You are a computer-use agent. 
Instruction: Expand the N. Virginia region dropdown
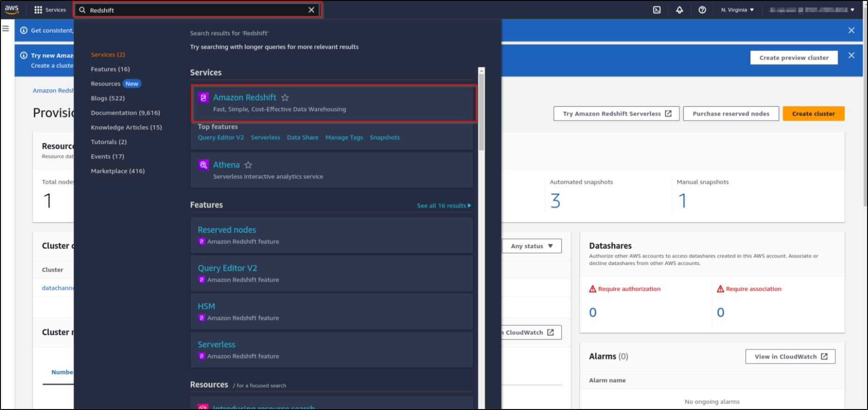tap(737, 10)
